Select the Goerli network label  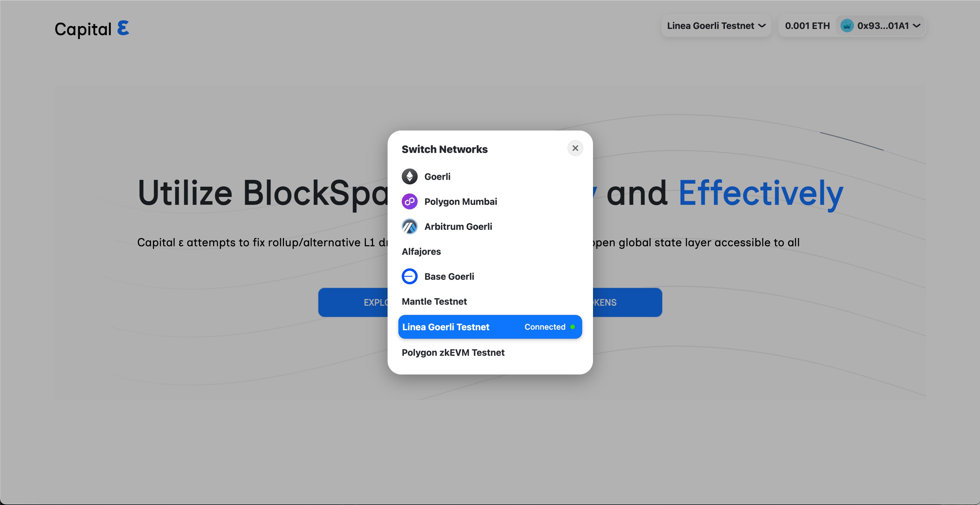tap(438, 176)
